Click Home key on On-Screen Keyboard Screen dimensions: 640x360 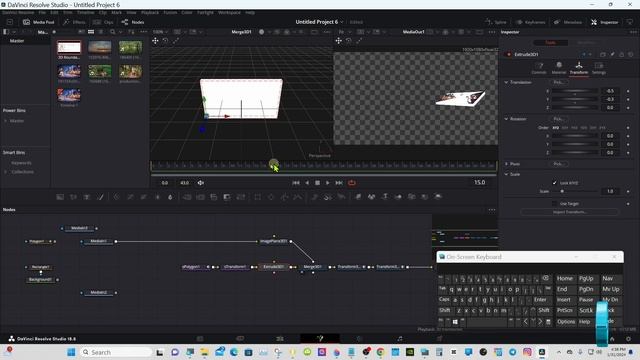pos(565,278)
